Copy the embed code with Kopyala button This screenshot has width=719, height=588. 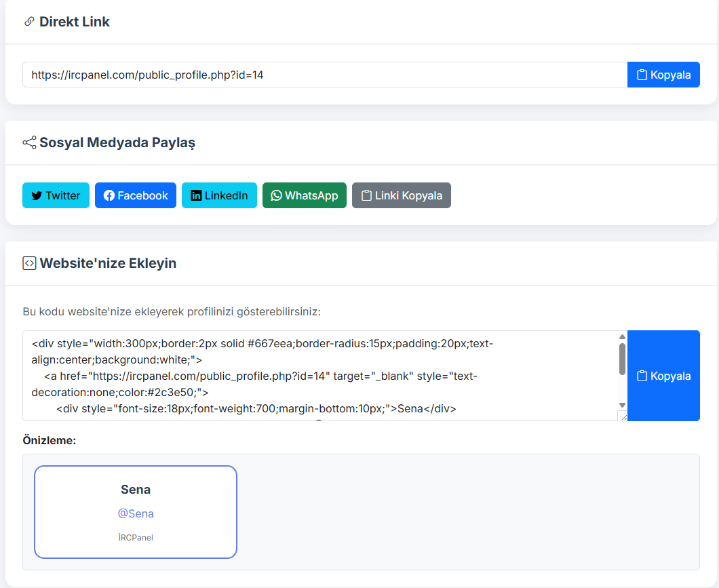click(663, 376)
